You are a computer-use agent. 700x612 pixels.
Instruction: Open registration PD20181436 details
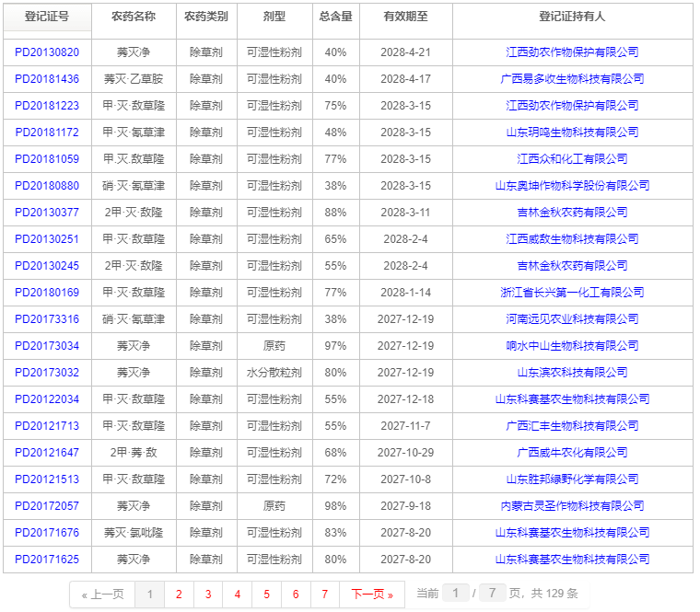point(47,79)
